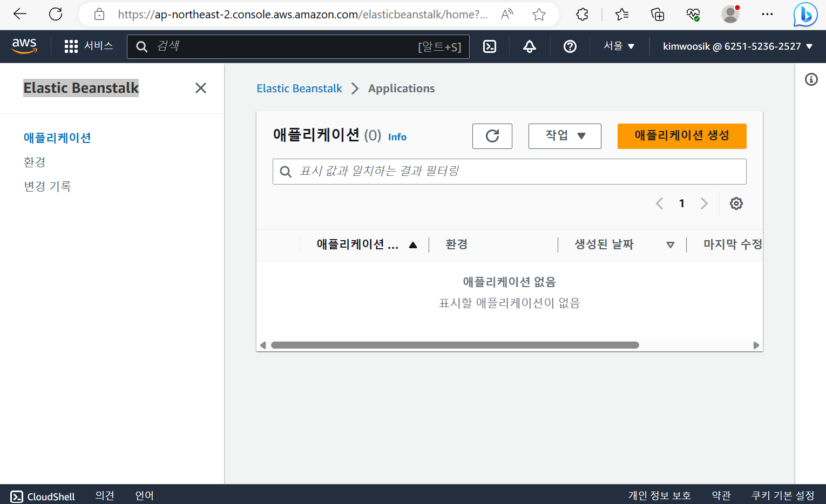Sort by the 생성된 날짜 column
The image size is (826, 504).
[624, 245]
